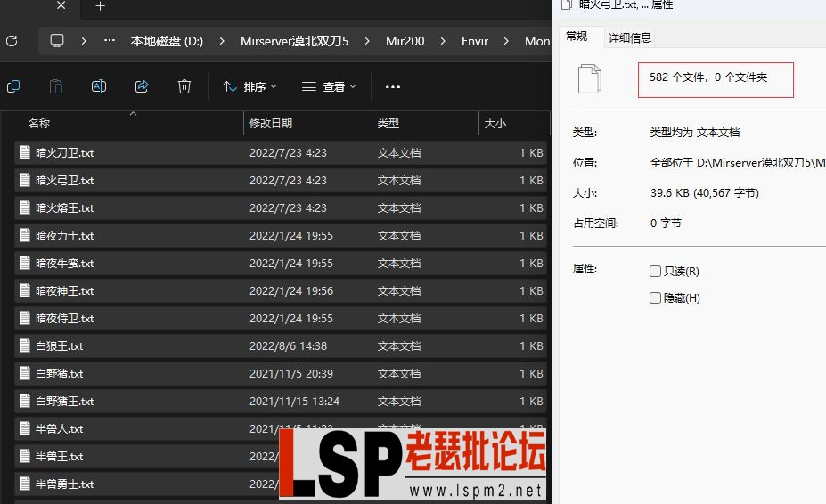The height and width of the screenshot is (504, 826).
Task: Click the Paste icon in the Explorer toolbar
Action: click(x=56, y=86)
